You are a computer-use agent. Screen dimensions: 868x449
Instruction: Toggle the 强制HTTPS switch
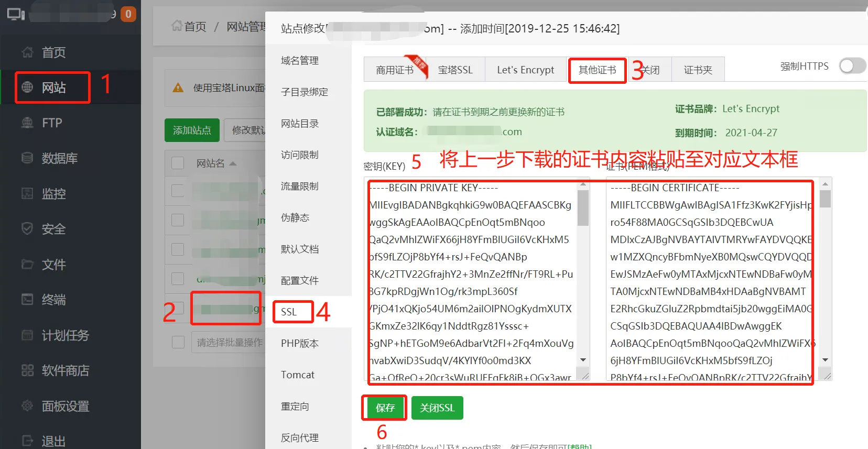852,66
